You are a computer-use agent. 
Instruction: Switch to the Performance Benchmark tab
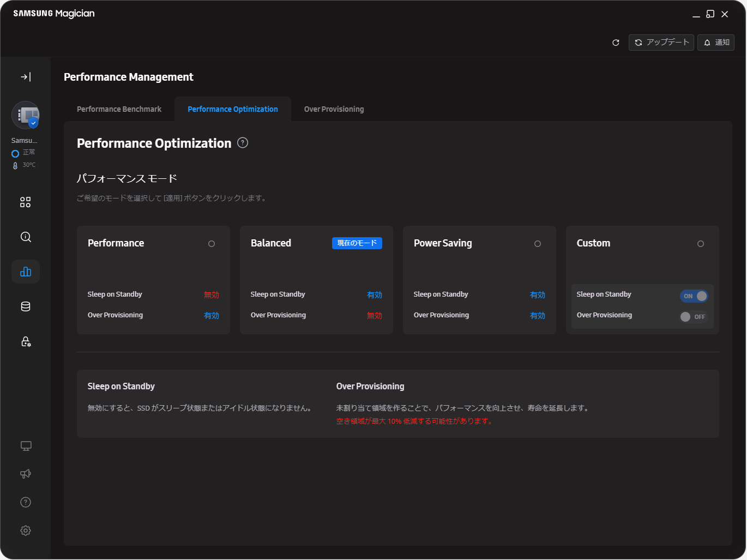coord(119,109)
